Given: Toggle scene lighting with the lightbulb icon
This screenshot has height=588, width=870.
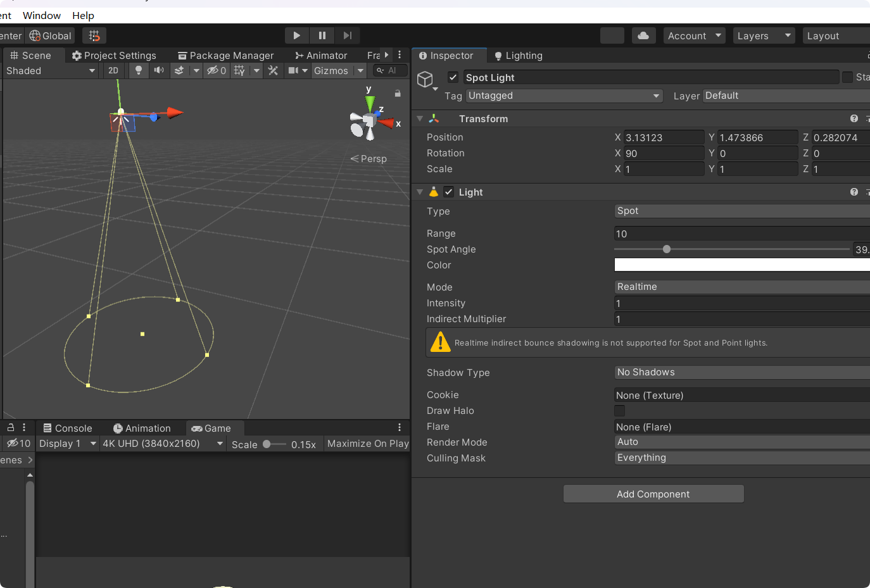Looking at the screenshot, I should 139,70.
